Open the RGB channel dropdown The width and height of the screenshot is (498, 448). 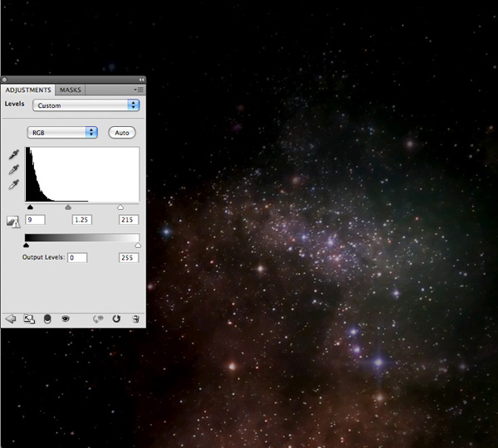(x=62, y=133)
